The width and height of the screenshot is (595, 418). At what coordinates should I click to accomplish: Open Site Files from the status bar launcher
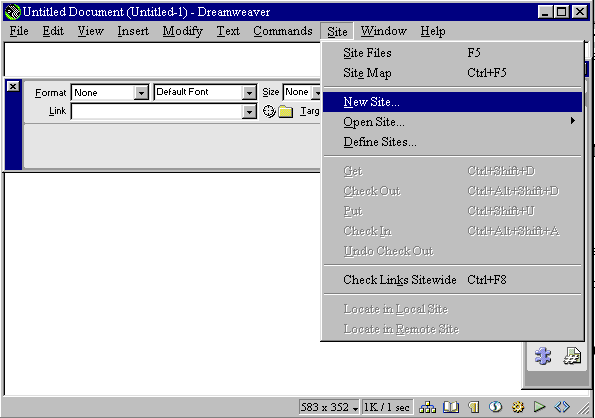428,407
